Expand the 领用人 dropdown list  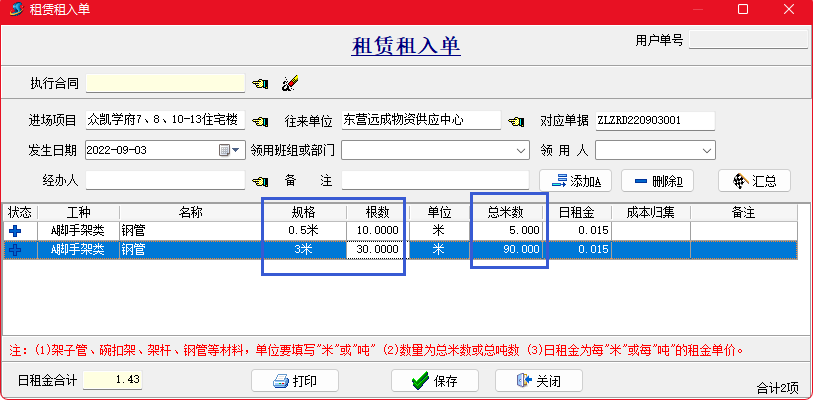click(707, 151)
